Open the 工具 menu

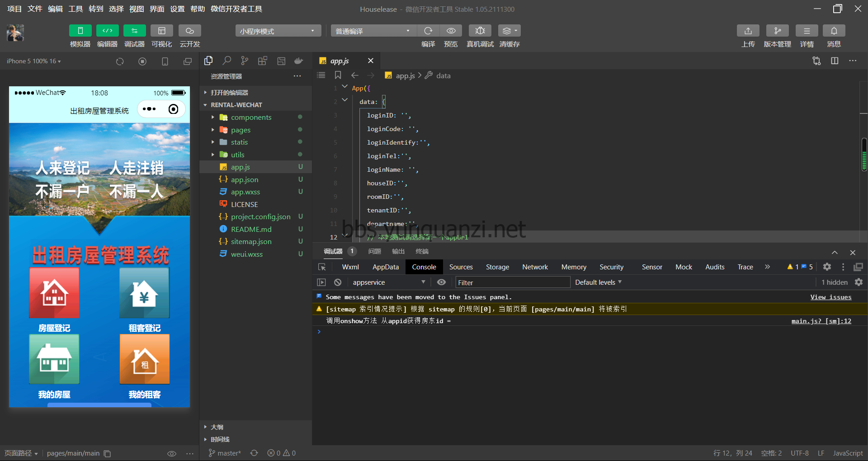[x=75, y=9]
